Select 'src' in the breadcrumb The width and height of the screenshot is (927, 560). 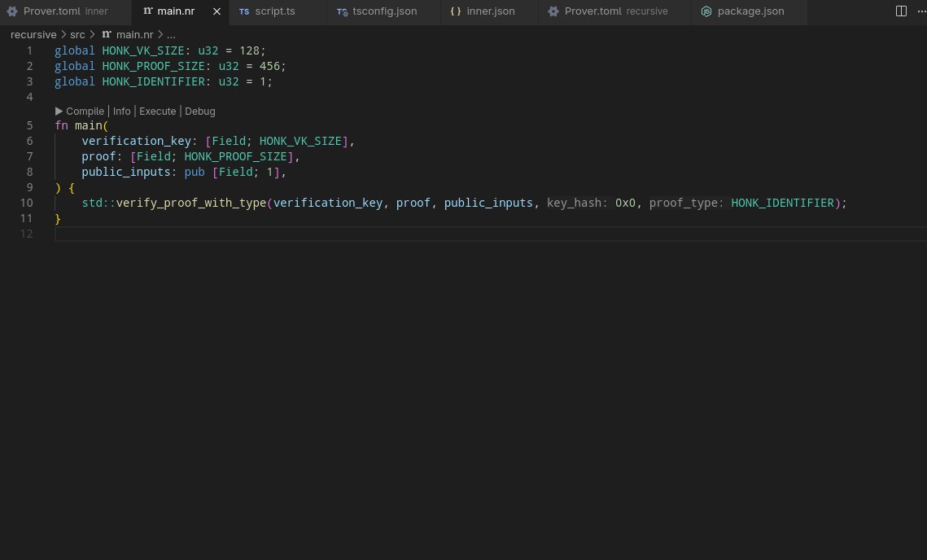click(x=77, y=35)
